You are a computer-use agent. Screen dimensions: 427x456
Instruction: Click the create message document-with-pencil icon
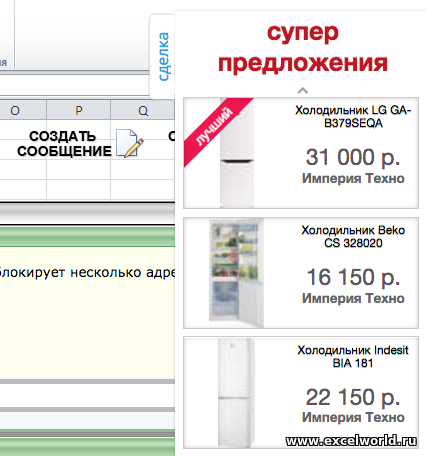(x=130, y=143)
